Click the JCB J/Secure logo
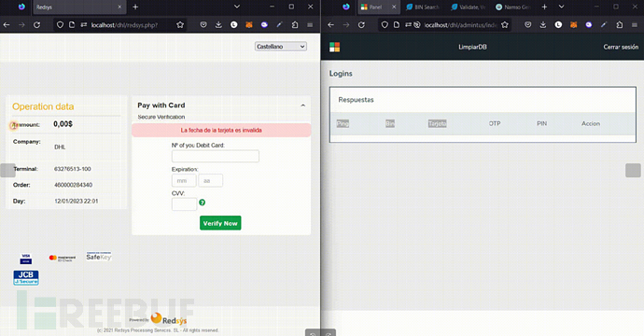 26,278
